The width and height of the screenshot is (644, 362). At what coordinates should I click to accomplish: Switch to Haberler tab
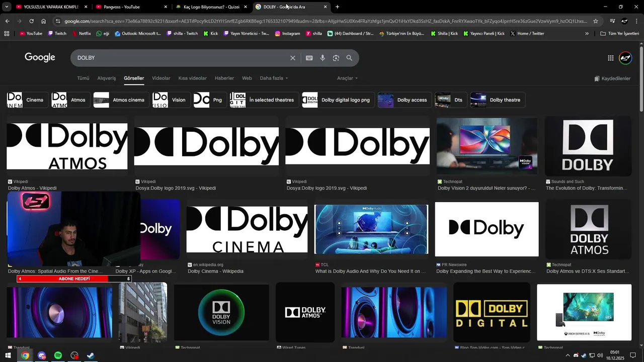(x=224, y=78)
